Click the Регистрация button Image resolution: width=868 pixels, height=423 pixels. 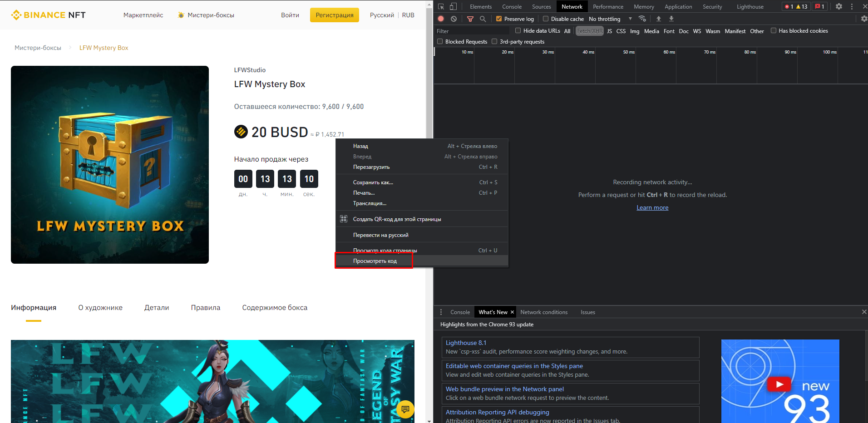click(335, 15)
